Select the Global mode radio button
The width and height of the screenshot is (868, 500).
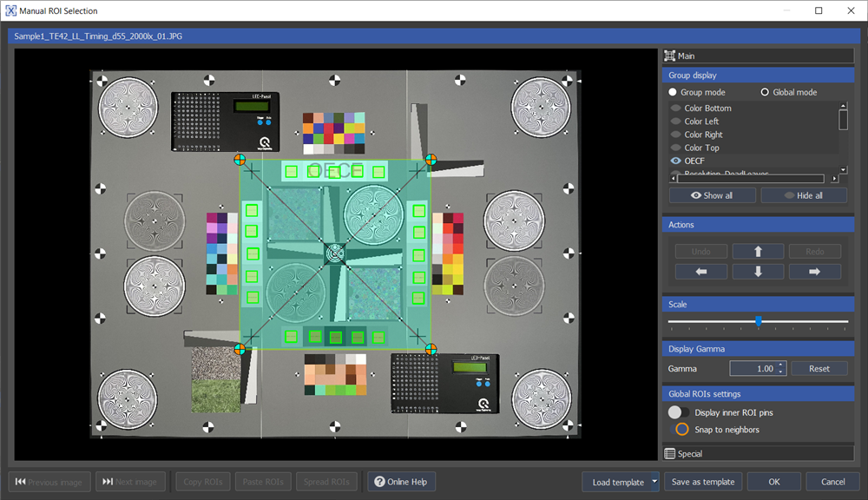click(765, 92)
